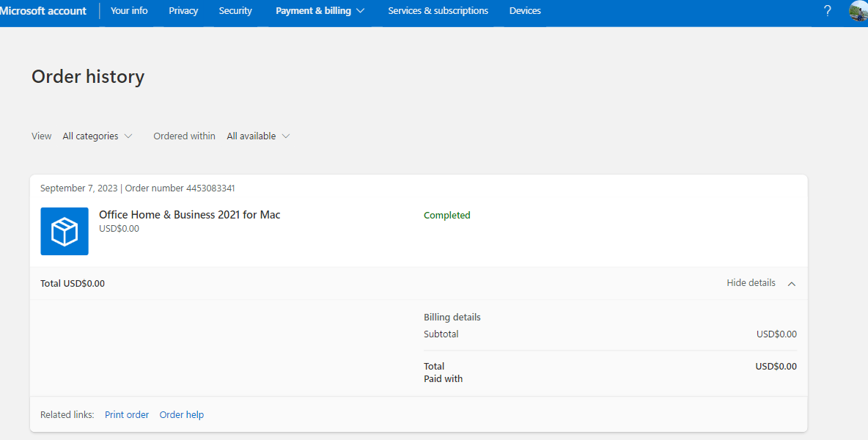Screen dimensions: 868x440
Task: Click the Office product box icon
Action: coord(65,232)
